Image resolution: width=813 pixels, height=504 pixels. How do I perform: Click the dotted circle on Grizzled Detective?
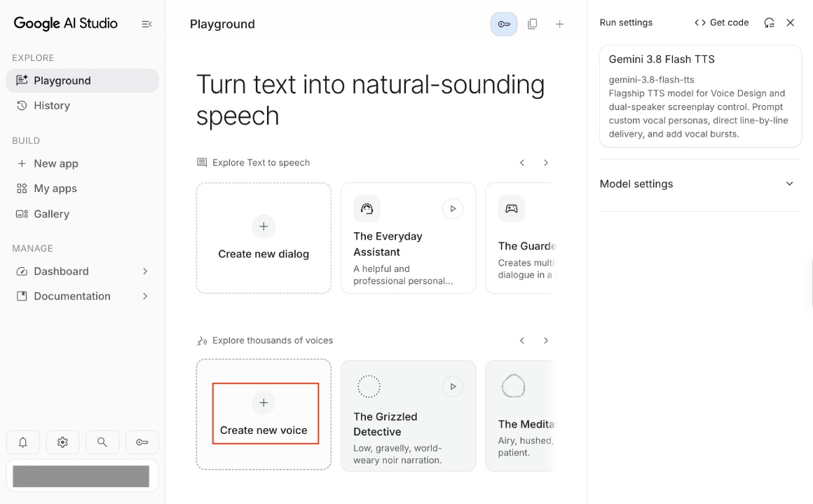tap(369, 386)
